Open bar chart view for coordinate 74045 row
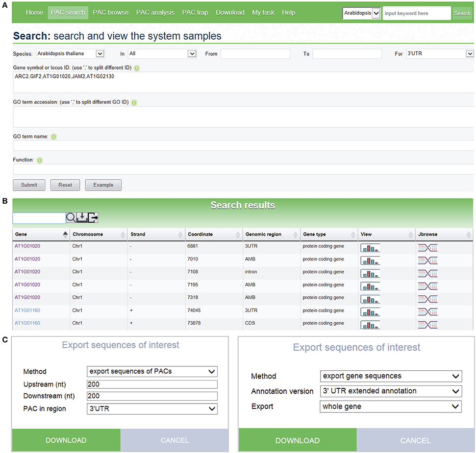The width and height of the screenshot is (476, 453). (x=370, y=312)
